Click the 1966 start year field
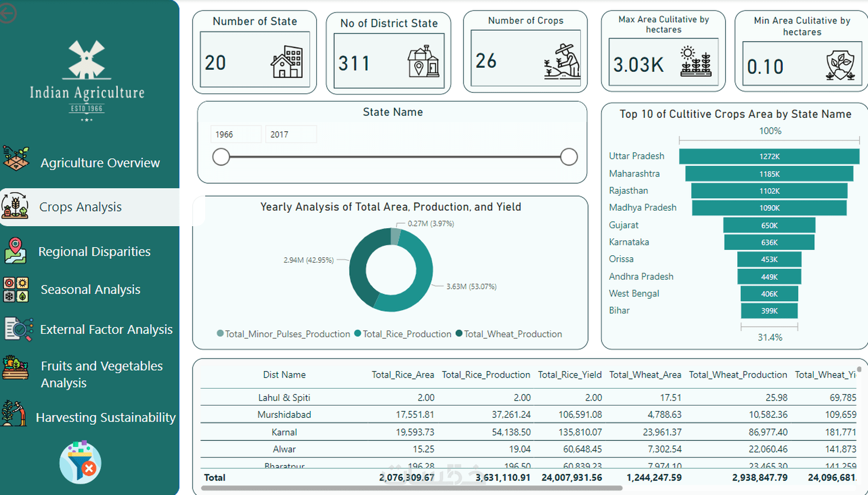 tap(236, 134)
